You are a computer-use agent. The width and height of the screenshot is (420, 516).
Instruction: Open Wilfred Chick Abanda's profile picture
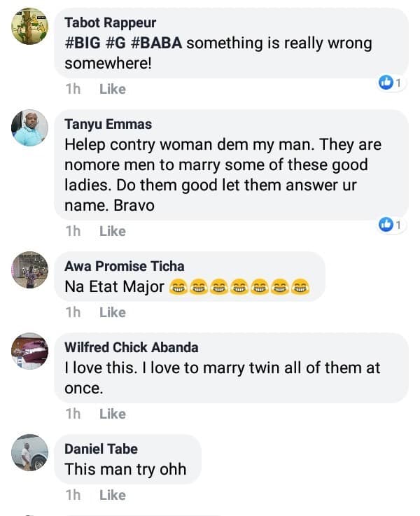pyautogui.click(x=30, y=351)
